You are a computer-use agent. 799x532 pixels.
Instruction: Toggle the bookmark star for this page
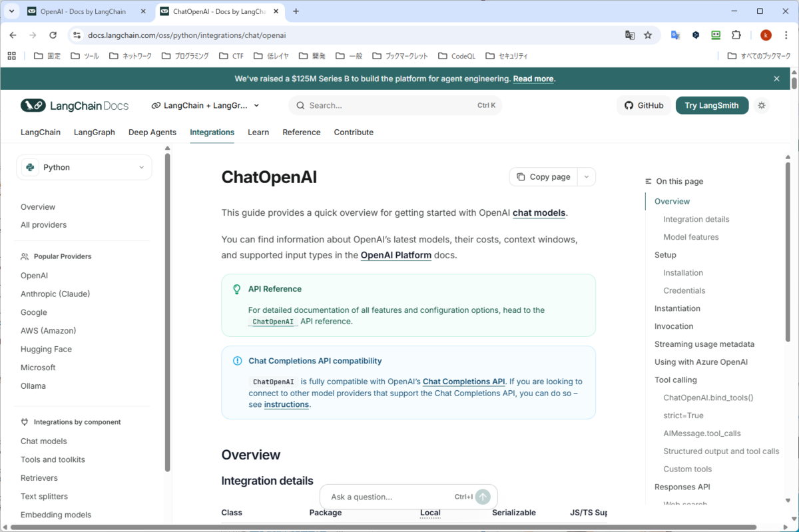coord(648,34)
